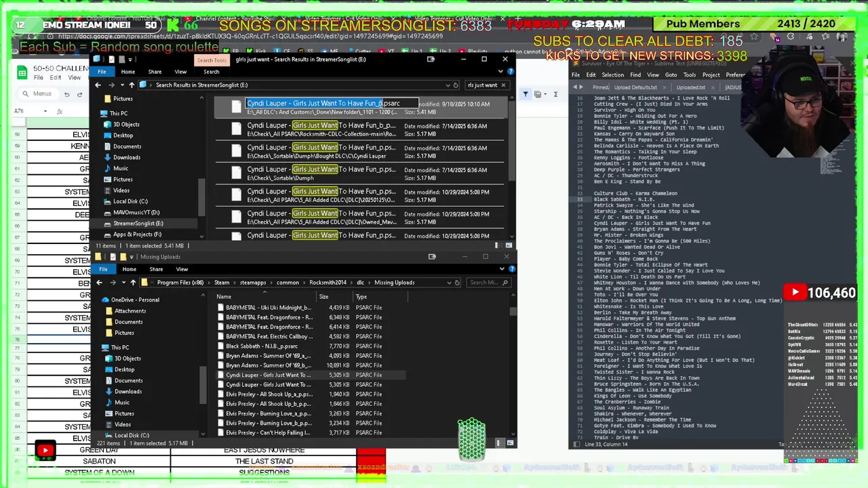Go up one folder in Search Results window

point(132,85)
